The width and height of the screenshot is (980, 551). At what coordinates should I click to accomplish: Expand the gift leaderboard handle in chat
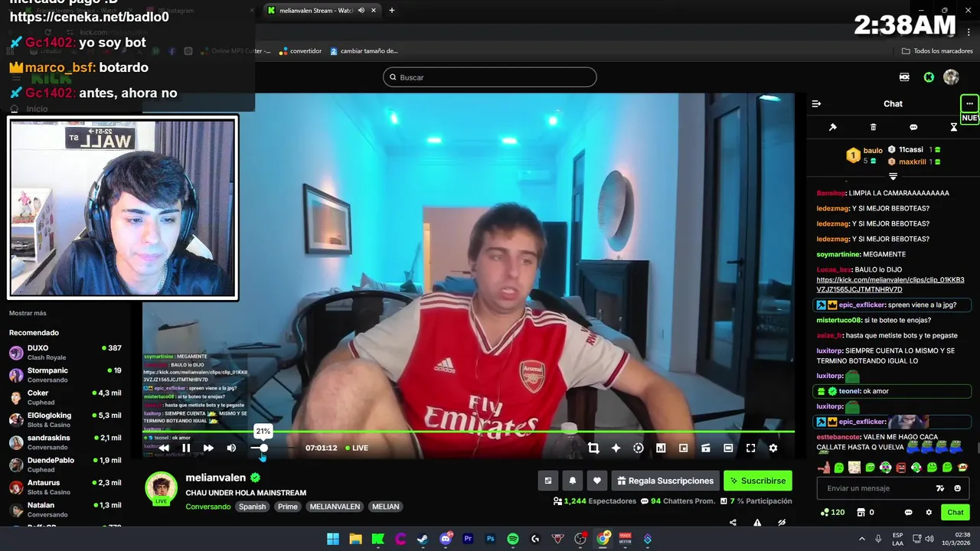point(893,176)
